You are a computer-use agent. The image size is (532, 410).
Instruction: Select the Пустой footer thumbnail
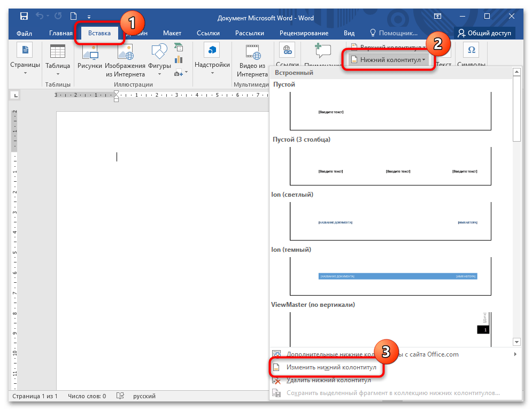coord(390,111)
